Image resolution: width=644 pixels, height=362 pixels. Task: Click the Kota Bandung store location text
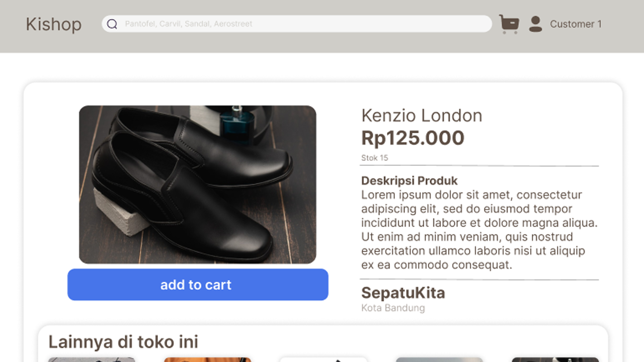392,308
